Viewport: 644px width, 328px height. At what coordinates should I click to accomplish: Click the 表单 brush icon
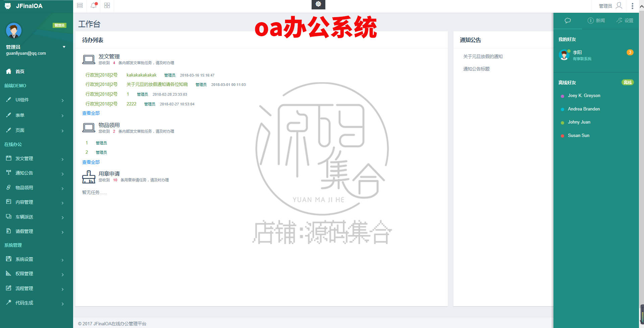pyautogui.click(x=9, y=115)
